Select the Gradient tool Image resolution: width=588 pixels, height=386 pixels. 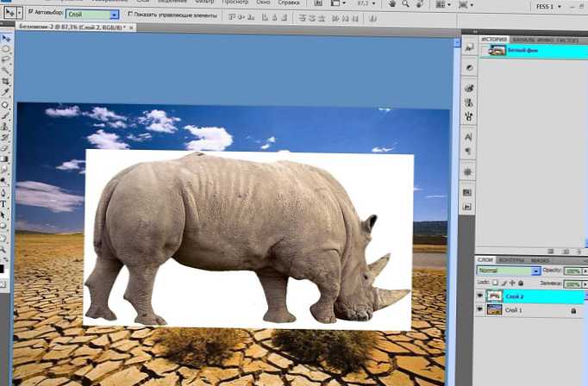pos(4,159)
